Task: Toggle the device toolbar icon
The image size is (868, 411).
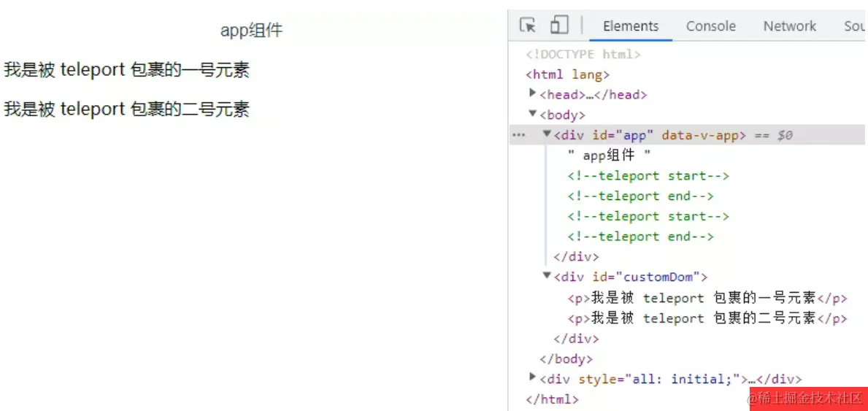Action: coord(559,26)
